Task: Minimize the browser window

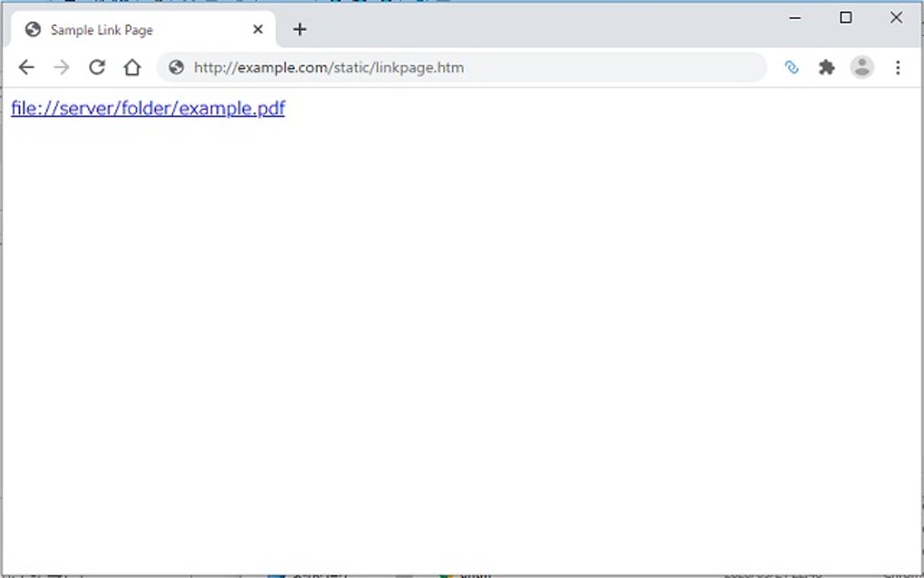Action: [794, 17]
